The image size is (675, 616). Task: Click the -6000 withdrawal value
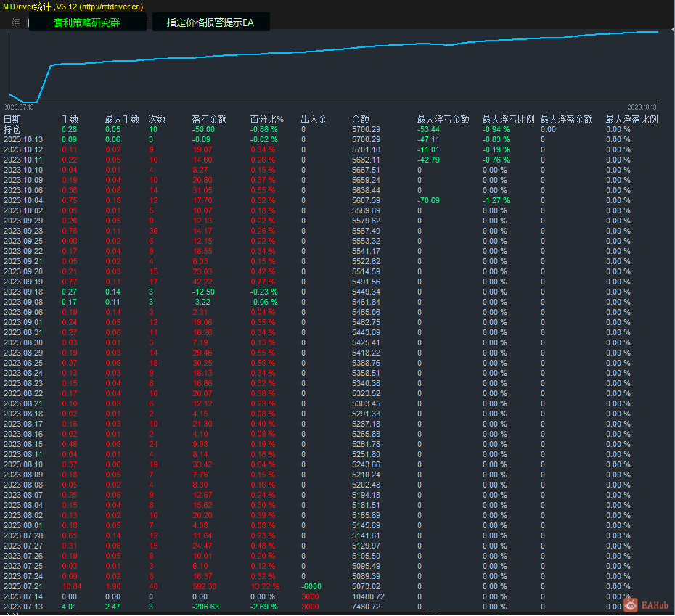click(x=311, y=587)
